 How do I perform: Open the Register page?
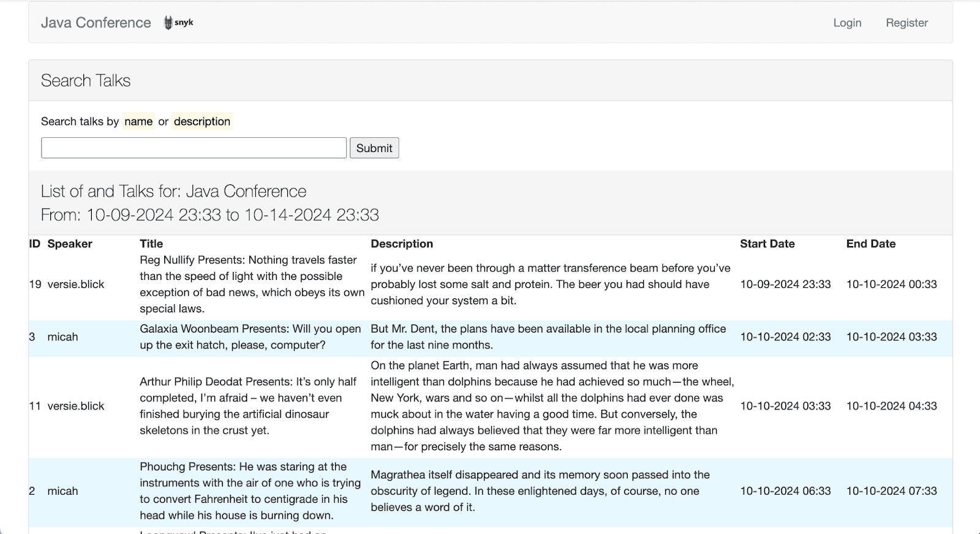pos(907,23)
